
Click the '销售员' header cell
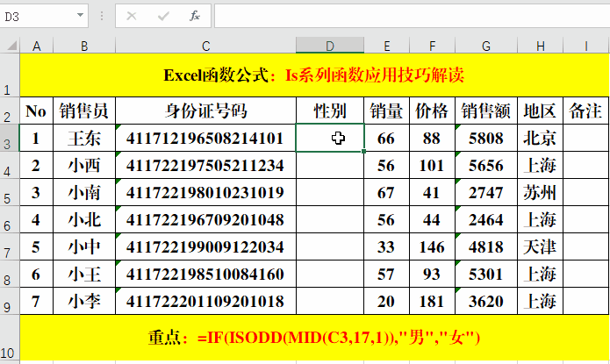tap(84, 111)
